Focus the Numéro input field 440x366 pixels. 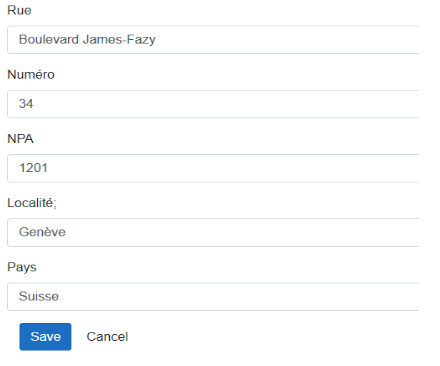point(213,104)
